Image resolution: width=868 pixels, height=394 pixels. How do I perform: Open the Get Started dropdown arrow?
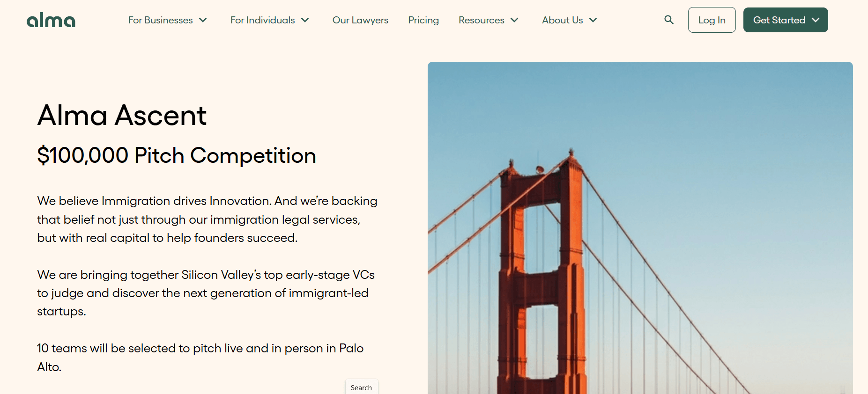(x=816, y=20)
